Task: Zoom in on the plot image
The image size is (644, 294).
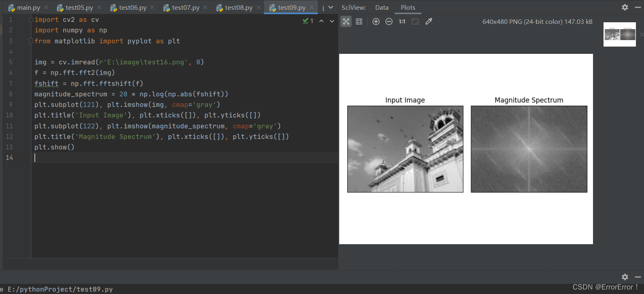Action: pyautogui.click(x=376, y=21)
